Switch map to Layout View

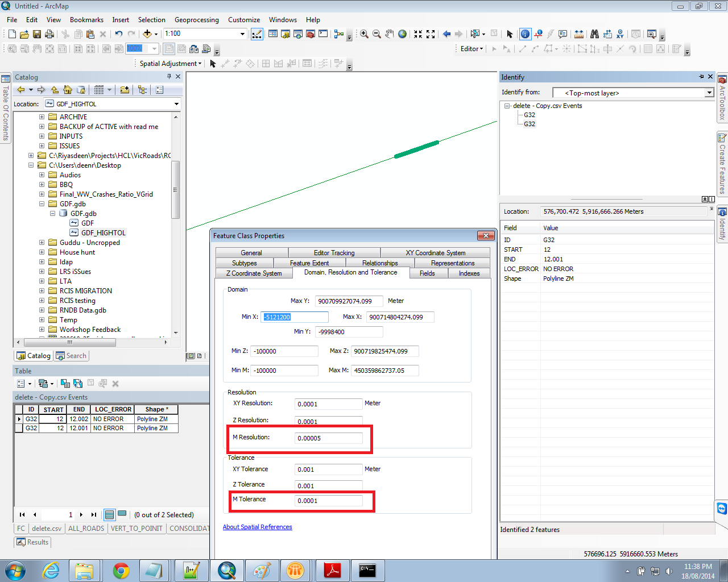coord(199,356)
